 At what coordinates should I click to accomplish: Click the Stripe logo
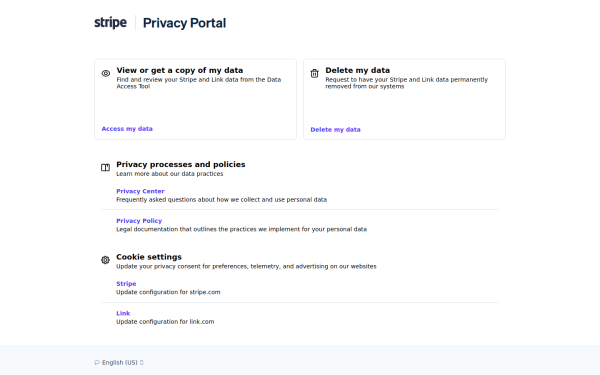coord(110,23)
